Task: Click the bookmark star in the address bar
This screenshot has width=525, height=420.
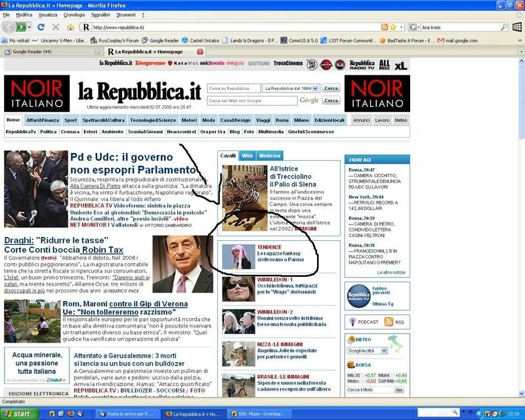Action: [392, 27]
